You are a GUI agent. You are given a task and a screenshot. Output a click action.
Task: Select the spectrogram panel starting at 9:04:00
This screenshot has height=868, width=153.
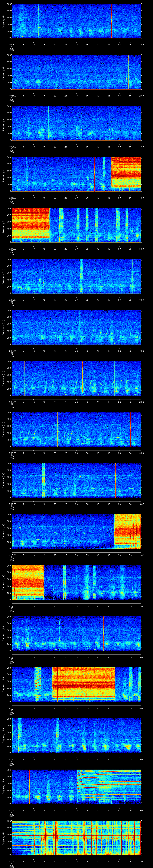(76, 225)
